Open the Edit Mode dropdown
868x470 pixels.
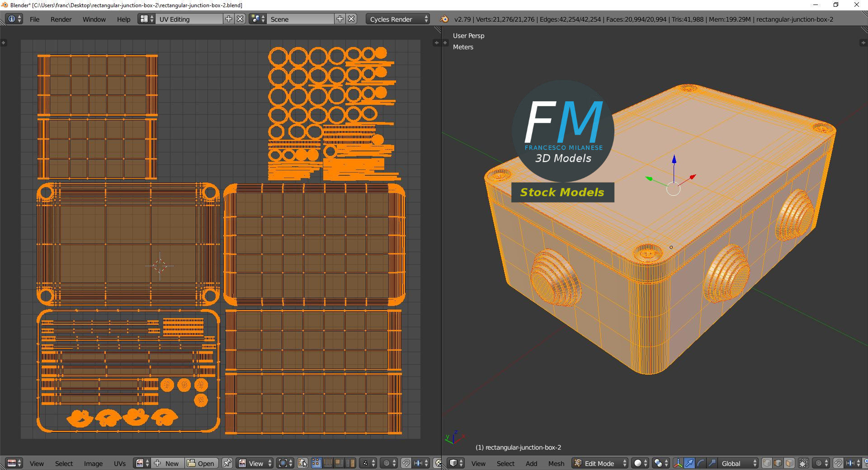[600, 463]
